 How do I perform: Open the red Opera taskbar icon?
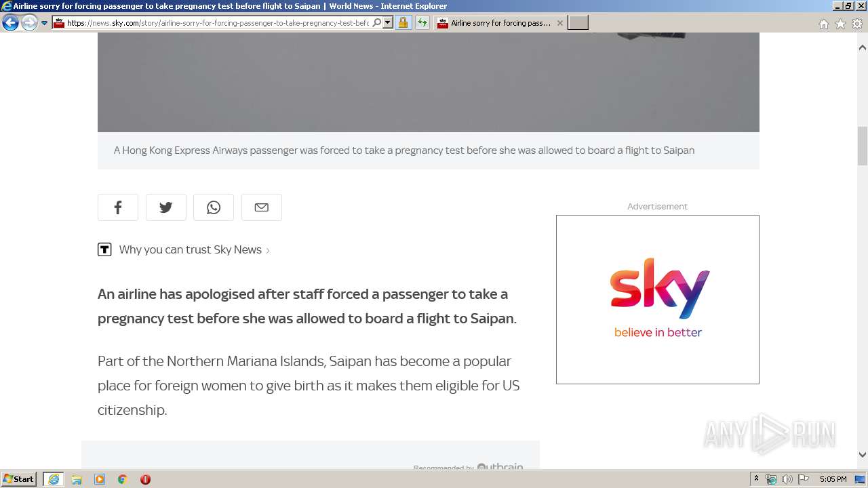pos(145,479)
